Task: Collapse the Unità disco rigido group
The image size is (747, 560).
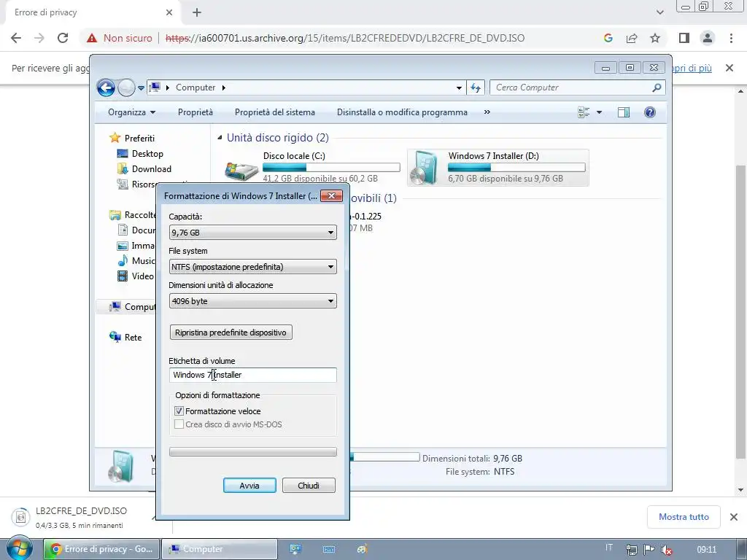Action: click(x=220, y=138)
